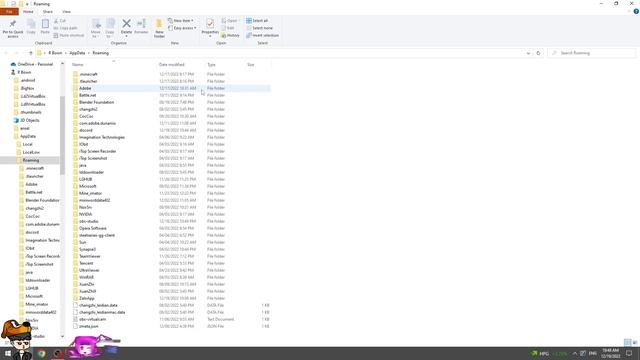Select the Imagination Technologies folder row
640x360 pixels.
(171, 137)
